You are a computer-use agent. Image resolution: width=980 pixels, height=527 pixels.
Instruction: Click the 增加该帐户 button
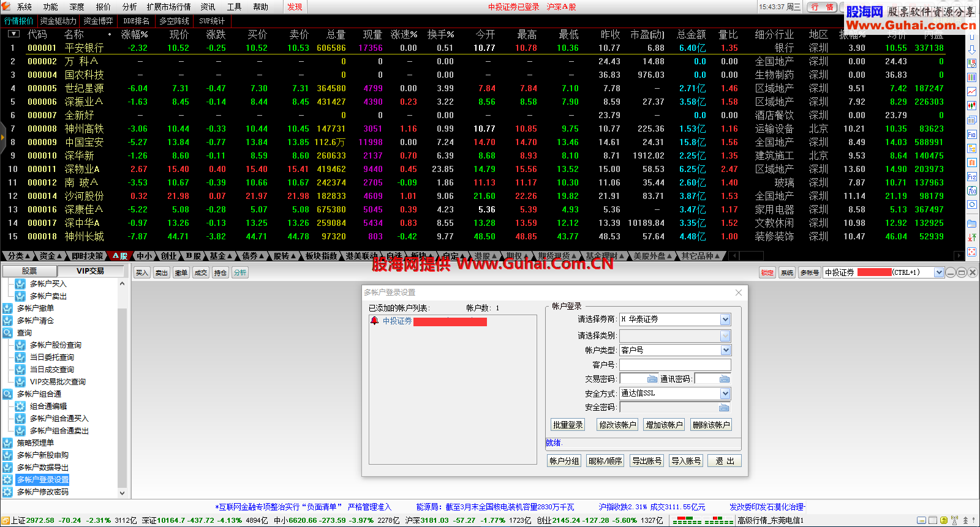(x=664, y=425)
